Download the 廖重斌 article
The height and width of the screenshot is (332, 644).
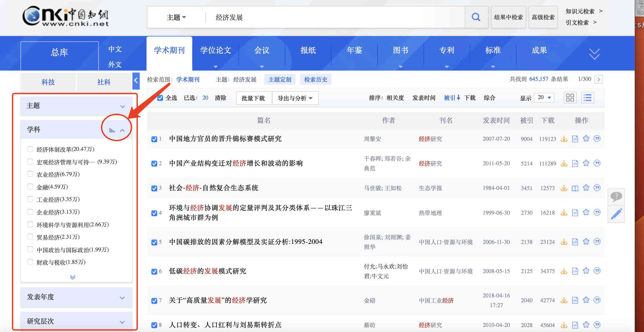click(x=564, y=213)
